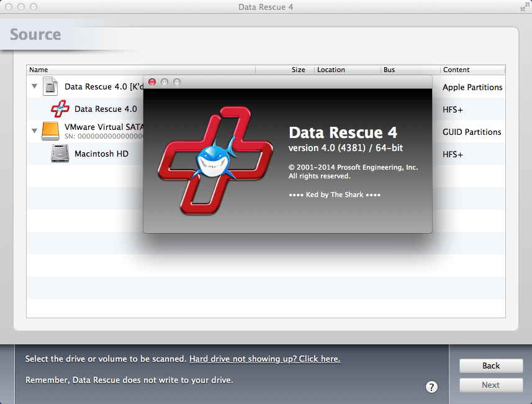This screenshot has height=404, width=532.
Task: Sort by the Size column header
Action: point(285,70)
